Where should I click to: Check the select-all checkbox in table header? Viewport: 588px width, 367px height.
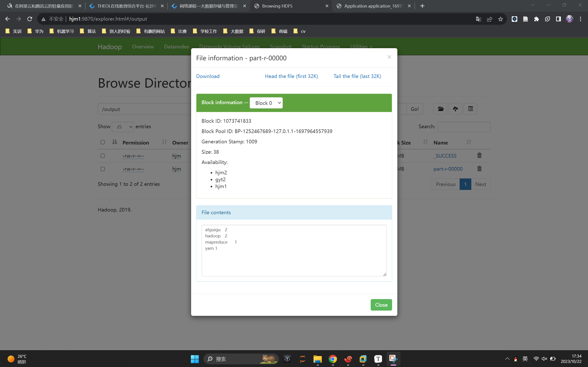102,142
